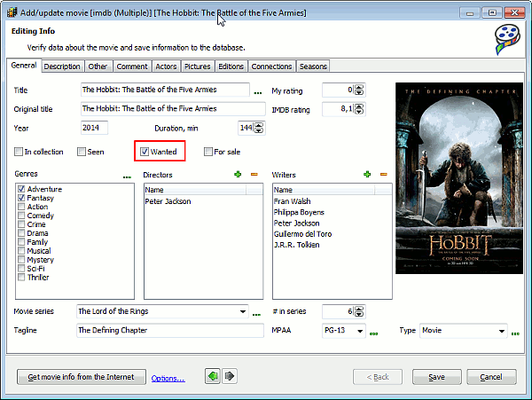This screenshot has height=400, width=532.
Task: Select Guillermo del Toro in Writers list
Action: coord(302,234)
